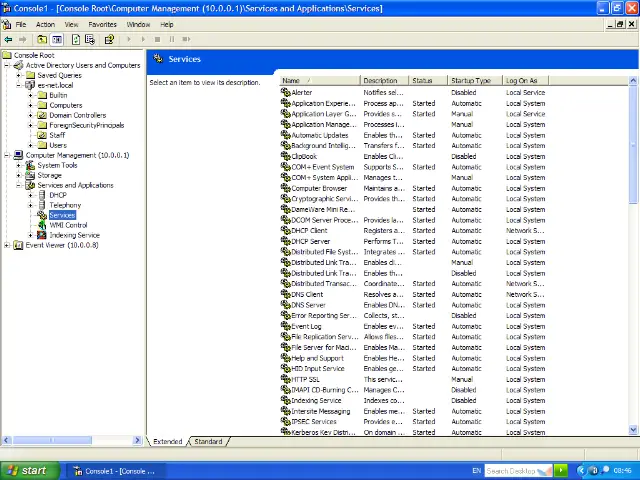Sort services by Startup Type column
The image size is (640, 480).
(x=470, y=80)
